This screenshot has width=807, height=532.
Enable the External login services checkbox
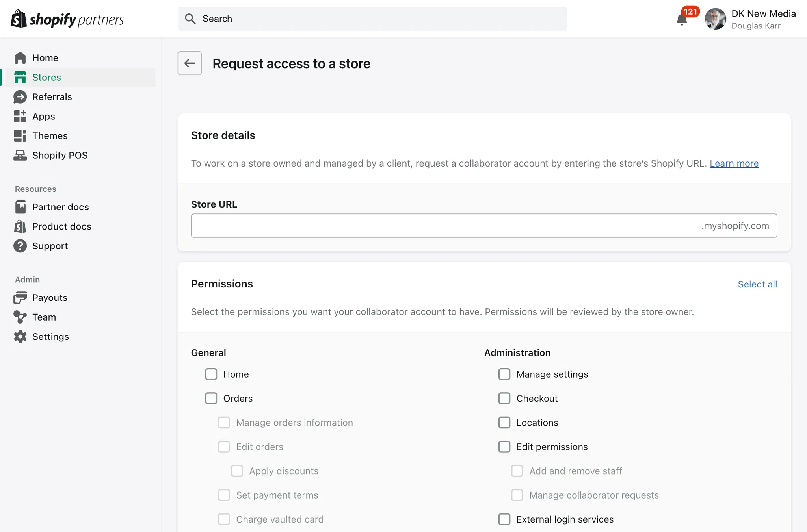point(504,519)
